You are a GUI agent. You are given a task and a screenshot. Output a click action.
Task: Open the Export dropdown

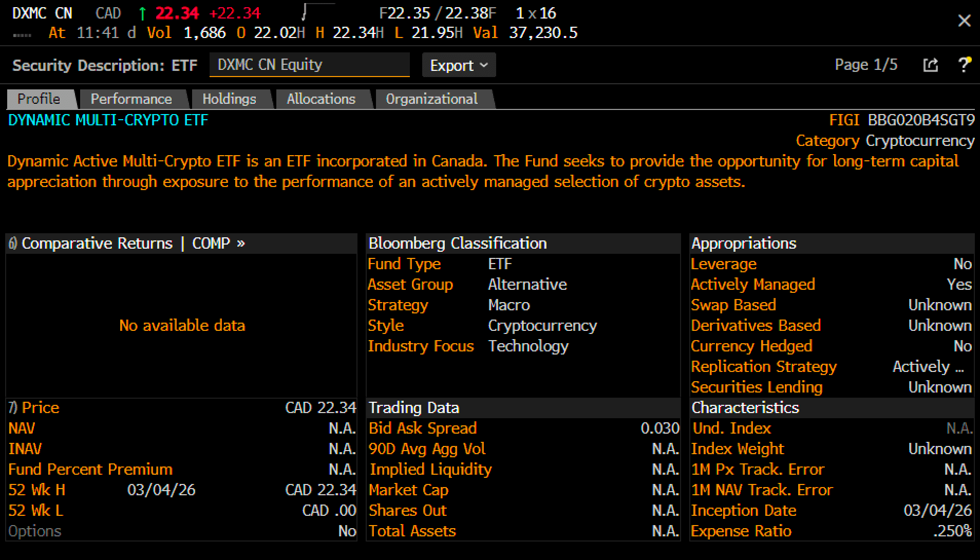point(458,65)
